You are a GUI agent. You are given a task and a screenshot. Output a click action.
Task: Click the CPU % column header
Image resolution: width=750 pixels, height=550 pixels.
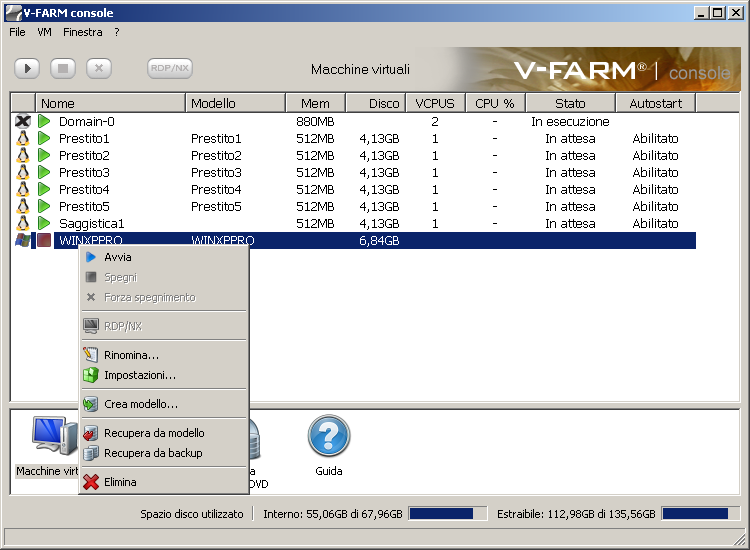pos(495,103)
